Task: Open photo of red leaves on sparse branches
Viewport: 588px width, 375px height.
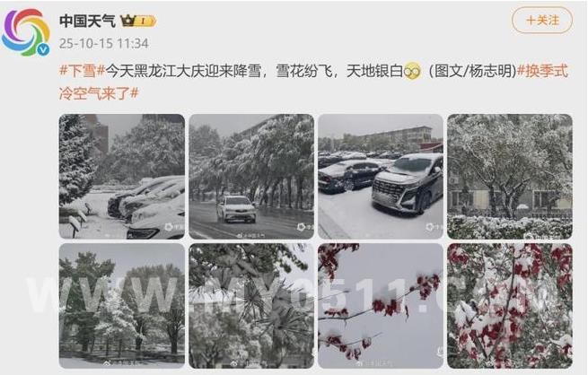Action: click(x=381, y=306)
